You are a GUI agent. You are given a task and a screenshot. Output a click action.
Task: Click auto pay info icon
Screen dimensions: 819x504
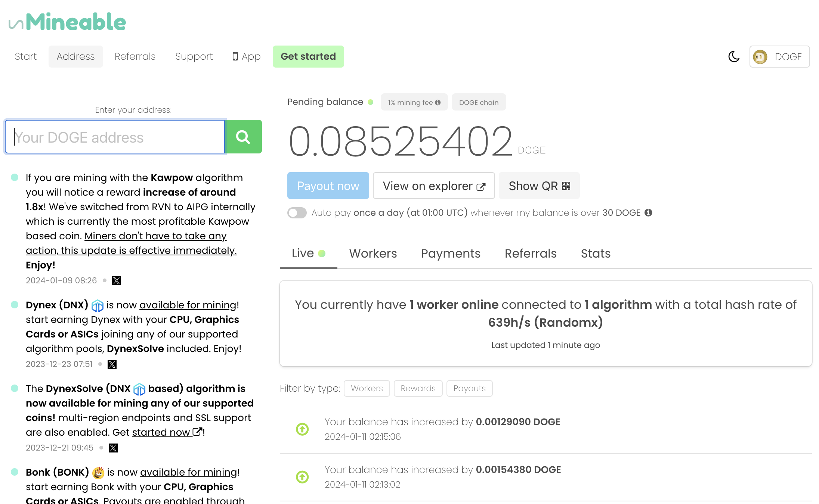649,213
